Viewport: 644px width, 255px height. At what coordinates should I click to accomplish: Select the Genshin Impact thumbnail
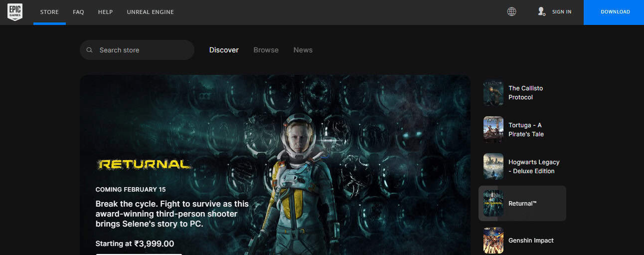point(493,241)
